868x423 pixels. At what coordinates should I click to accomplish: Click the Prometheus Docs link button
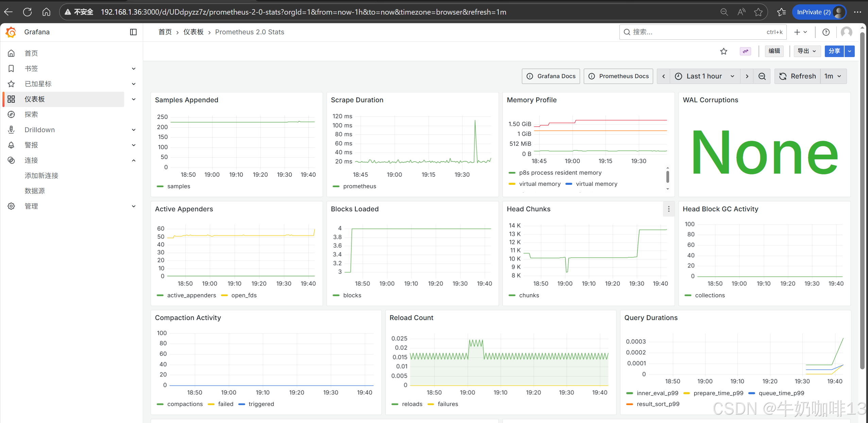618,76
